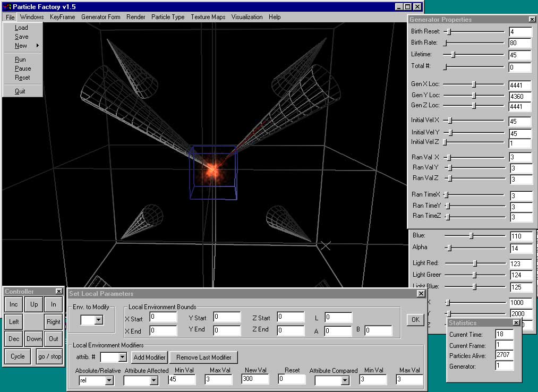Select Load from the File menu
Screen dimensions: 538x392
pos(21,28)
